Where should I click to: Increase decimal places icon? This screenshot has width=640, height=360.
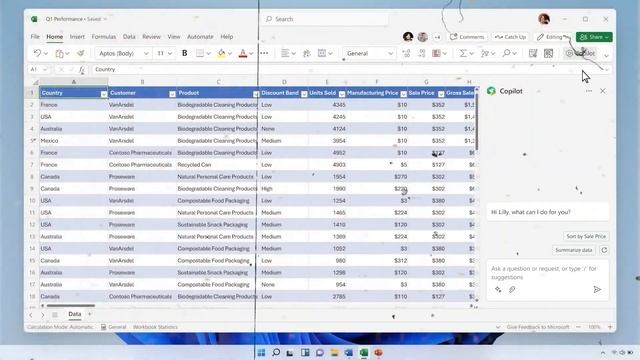(x=406, y=53)
